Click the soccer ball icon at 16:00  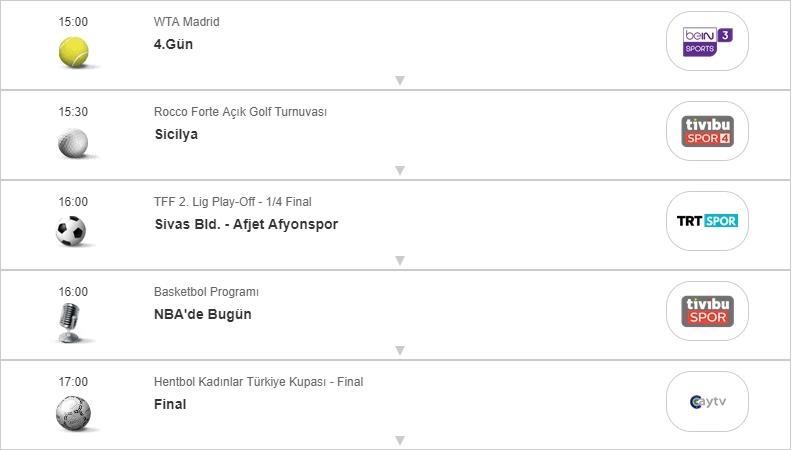point(73,232)
